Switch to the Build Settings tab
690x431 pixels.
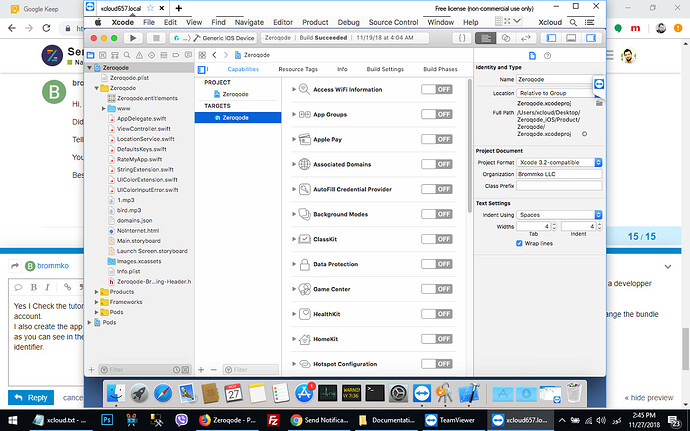(385, 69)
